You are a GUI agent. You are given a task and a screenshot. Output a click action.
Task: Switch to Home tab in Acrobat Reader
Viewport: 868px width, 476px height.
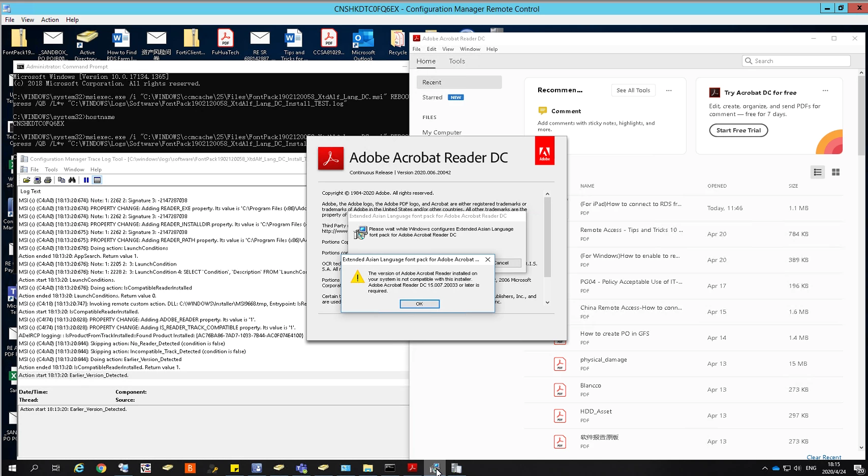click(x=426, y=61)
